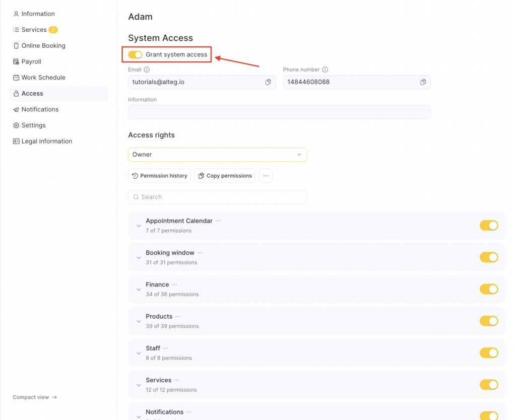Click the Compact view arrow
This screenshot has height=420, width=516.
point(54,397)
